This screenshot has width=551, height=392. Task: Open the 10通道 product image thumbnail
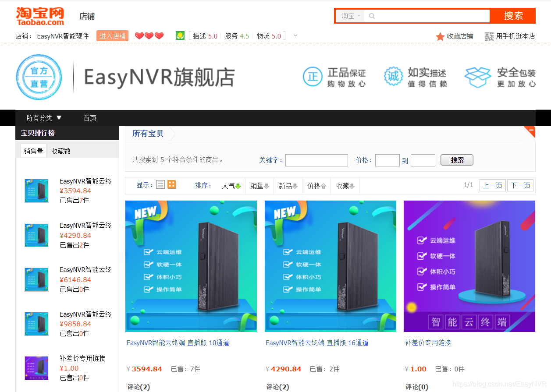[x=191, y=266]
